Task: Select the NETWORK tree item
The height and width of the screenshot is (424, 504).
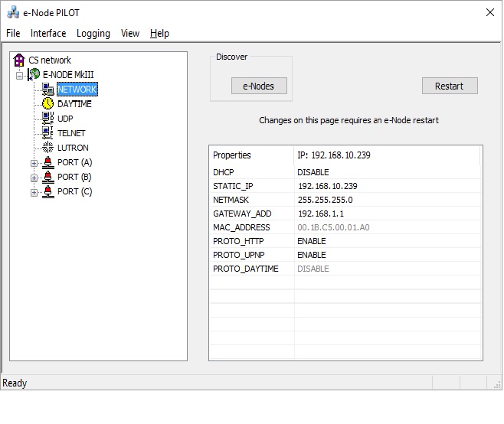Action: tap(77, 90)
